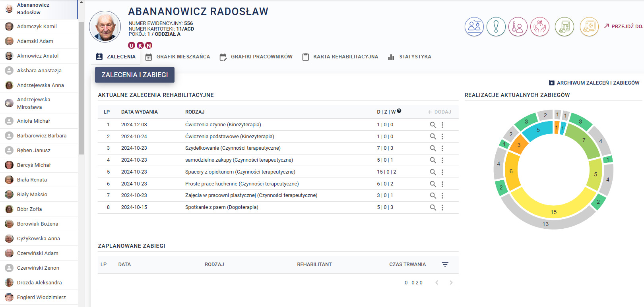Open three-dot menu for Spacery z opiekunem

[x=442, y=172]
